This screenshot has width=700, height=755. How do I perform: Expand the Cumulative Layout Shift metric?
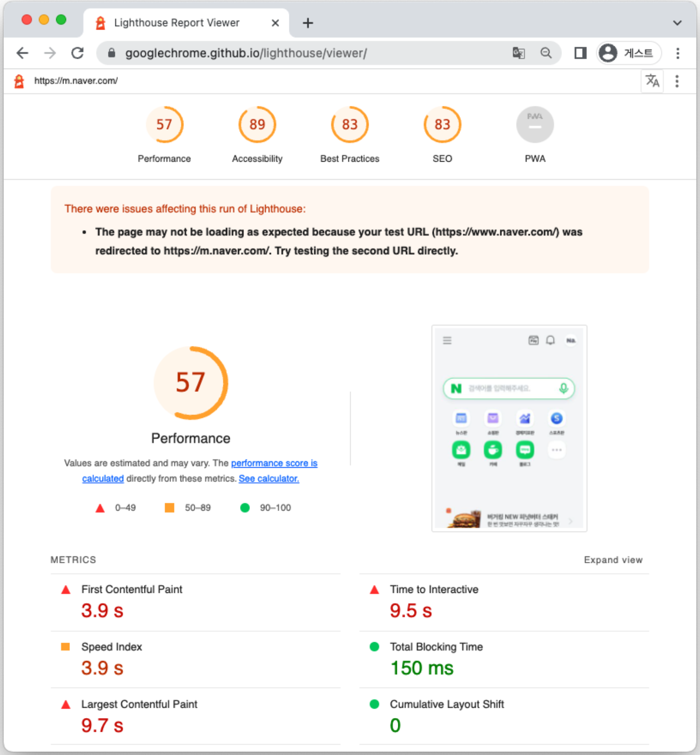click(504, 717)
